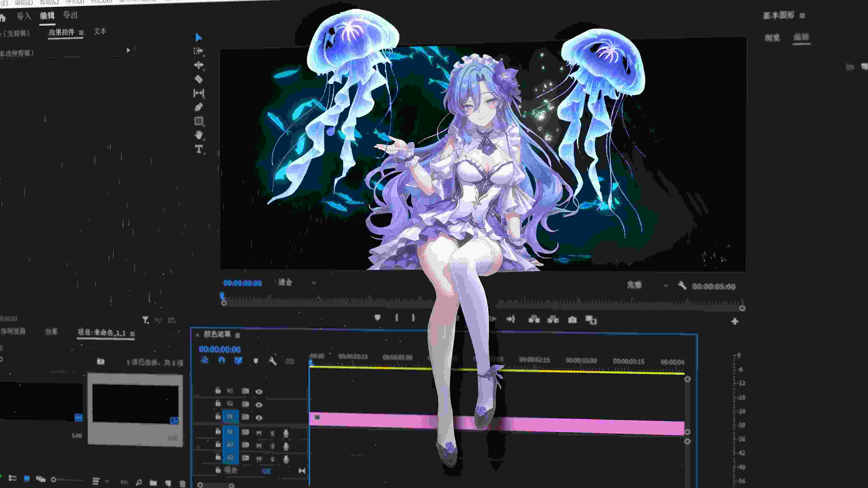868x488 pixels.
Task: Click Export Frame camera icon
Action: point(572,320)
